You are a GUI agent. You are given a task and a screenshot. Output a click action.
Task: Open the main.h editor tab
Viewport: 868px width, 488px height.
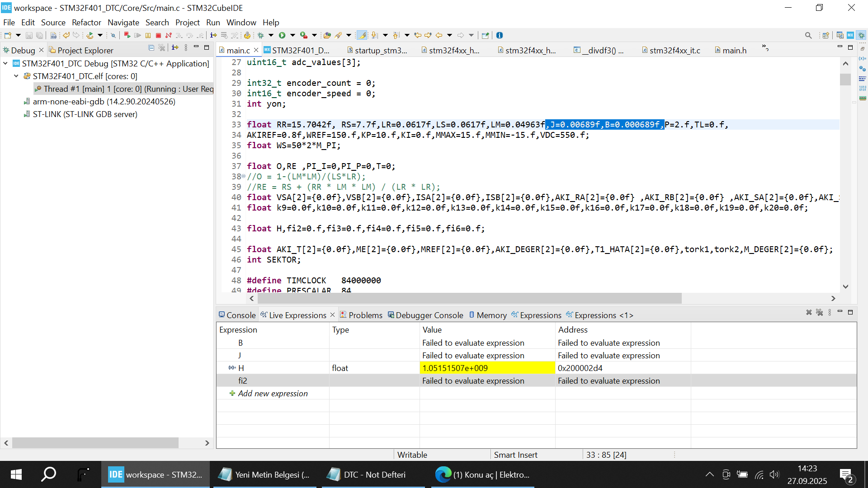point(731,50)
